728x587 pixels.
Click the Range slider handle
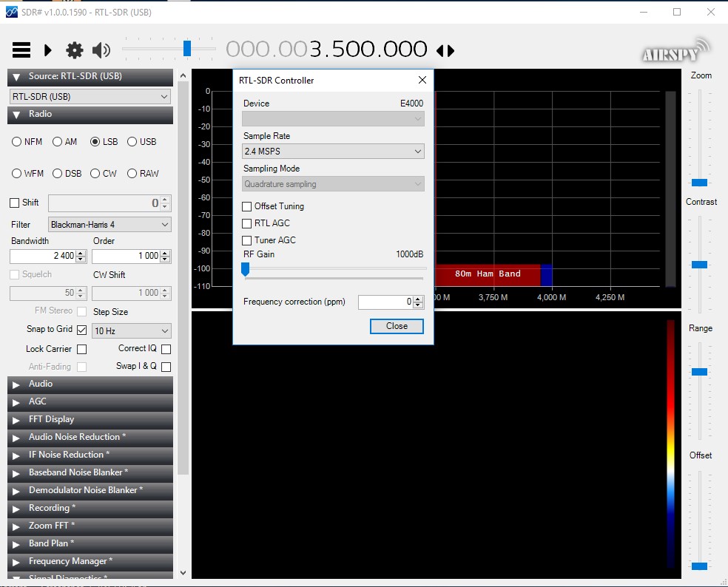pyautogui.click(x=699, y=372)
